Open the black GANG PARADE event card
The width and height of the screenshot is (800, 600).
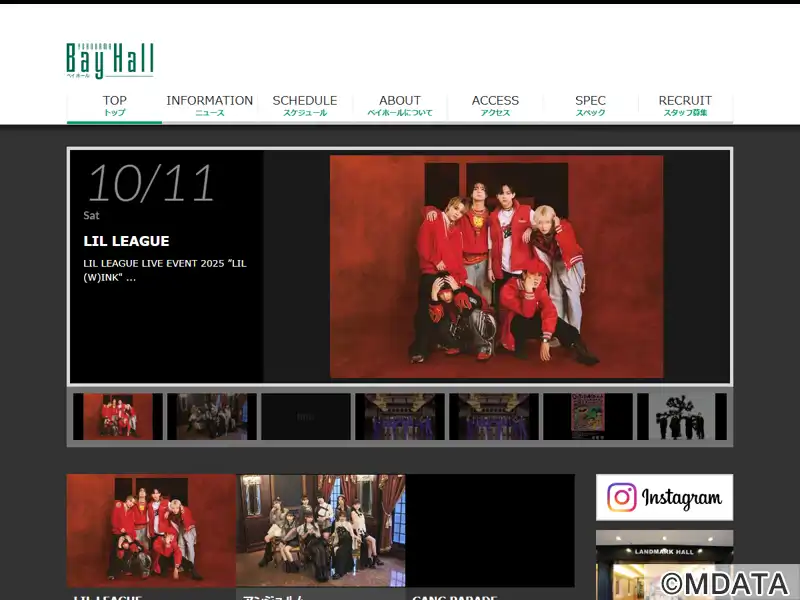click(490, 531)
